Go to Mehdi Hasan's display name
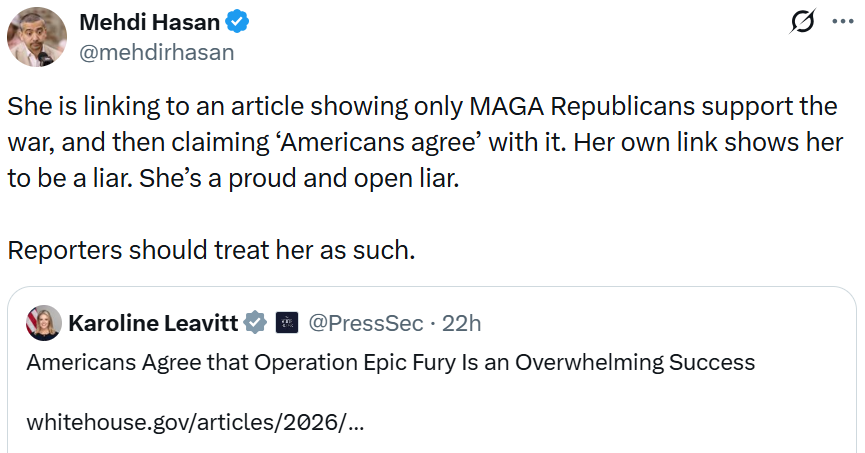 pyautogui.click(x=151, y=21)
